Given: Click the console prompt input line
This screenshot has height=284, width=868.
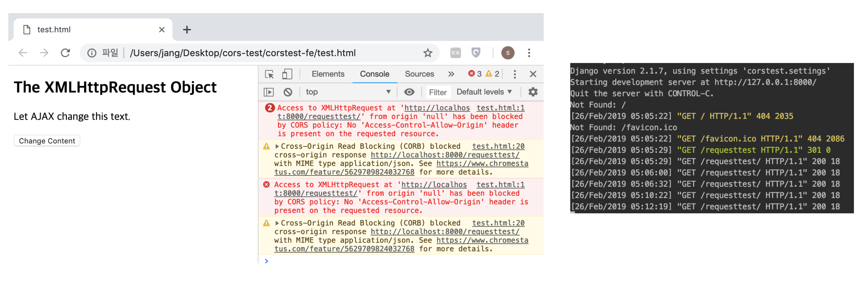Looking at the screenshot, I should [x=404, y=261].
